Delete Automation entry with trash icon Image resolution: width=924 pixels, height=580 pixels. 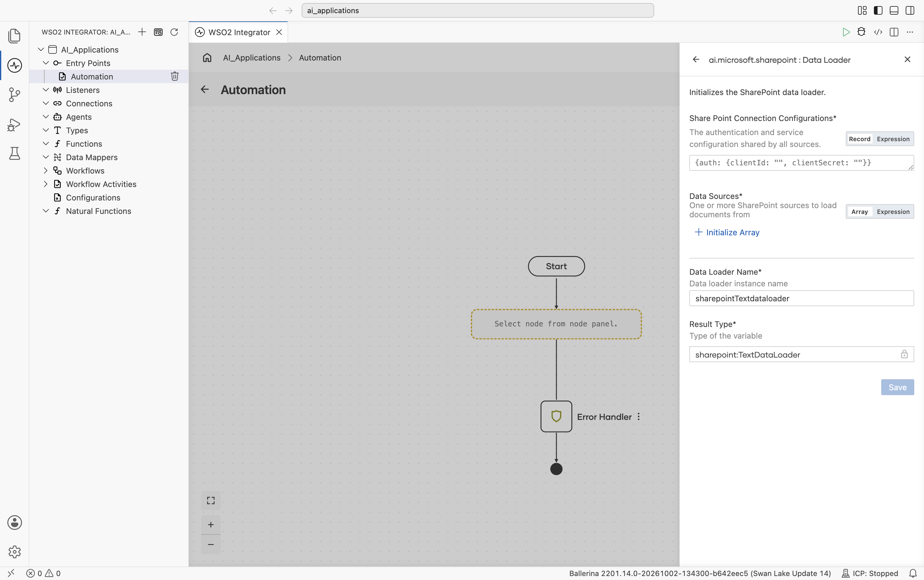point(174,76)
